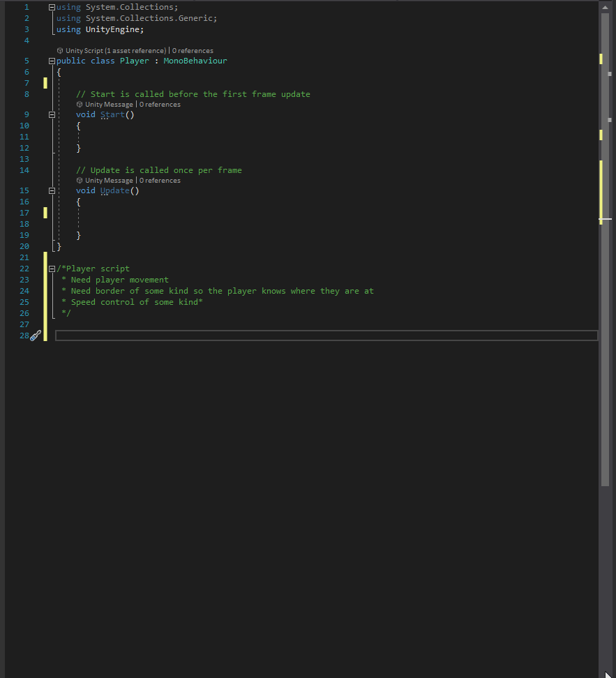
Task: Collapse the using directives block
Action: [x=52, y=7]
